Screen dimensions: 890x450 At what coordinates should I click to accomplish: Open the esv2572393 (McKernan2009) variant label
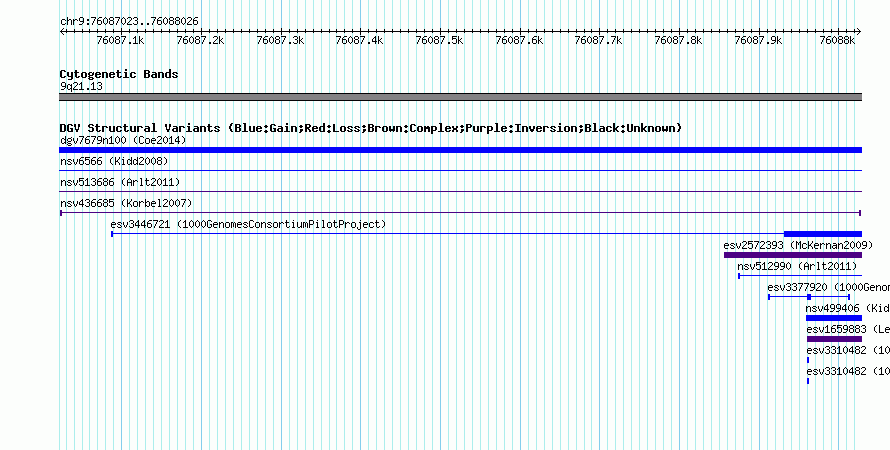[798, 246]
